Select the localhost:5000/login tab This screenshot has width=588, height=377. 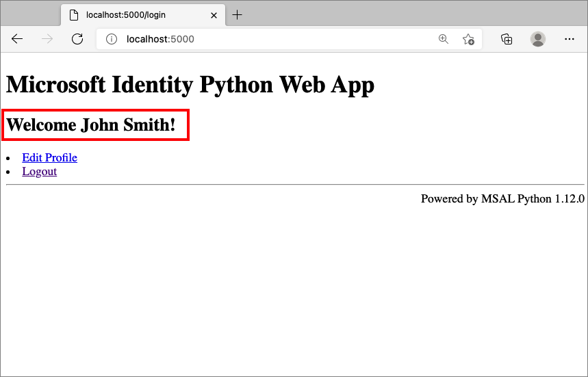[x=143, y=15]
